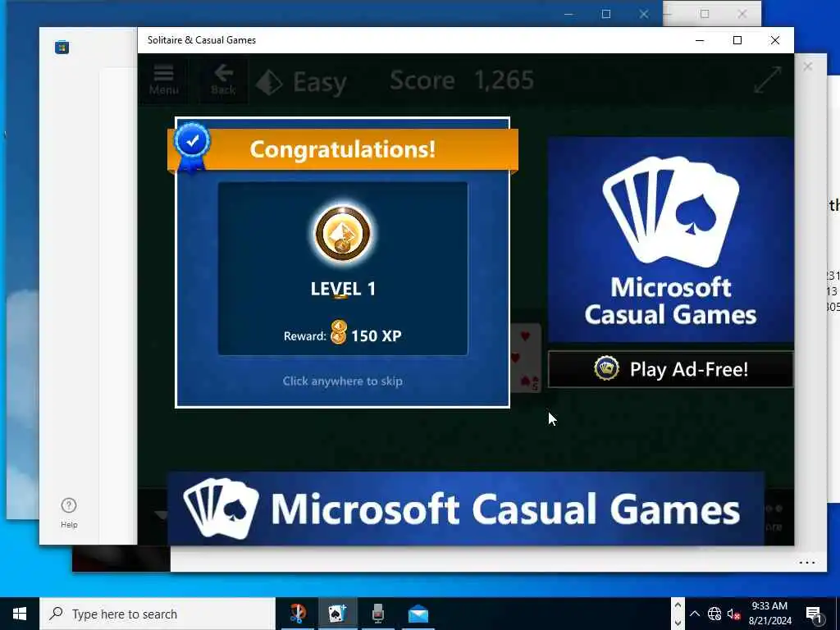This screenshot has height=630, width=840.
Task: Click the taskbar search box
Action: click(x=157, y=614)
